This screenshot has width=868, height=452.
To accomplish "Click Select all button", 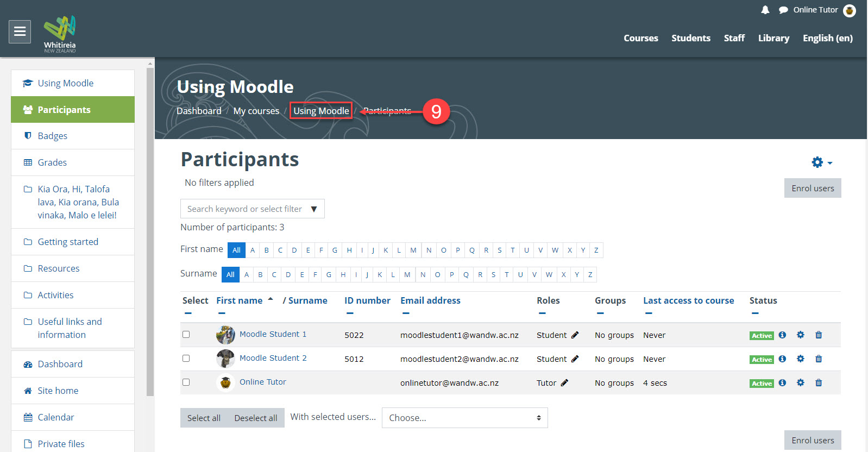I will 204,418.
